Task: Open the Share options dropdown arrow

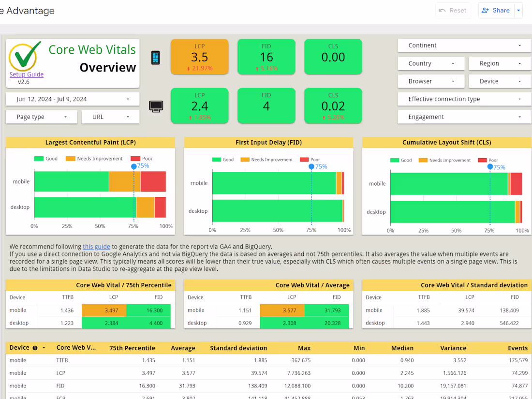Action: coord(519,10)
